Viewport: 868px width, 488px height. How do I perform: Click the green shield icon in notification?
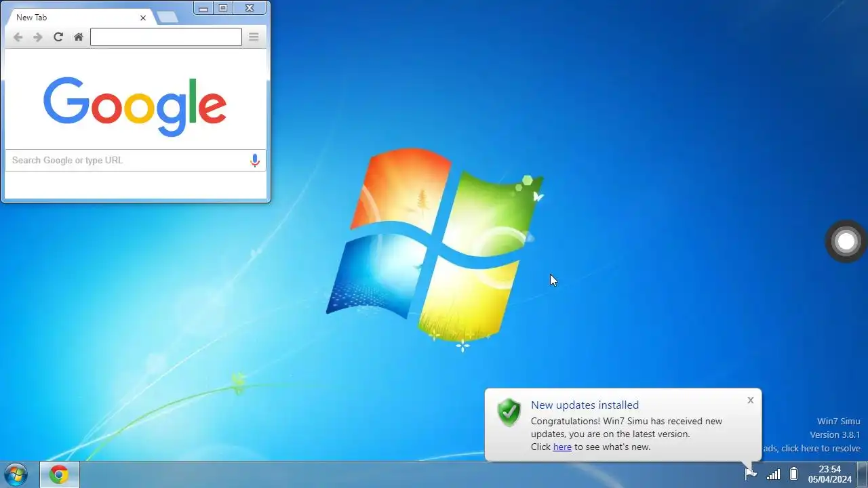(x=509, y=413)
